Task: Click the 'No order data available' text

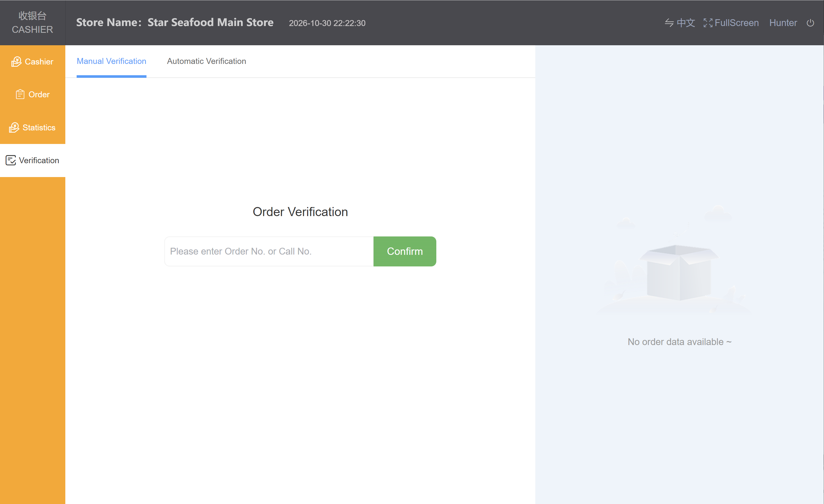Action: point(680,342)
